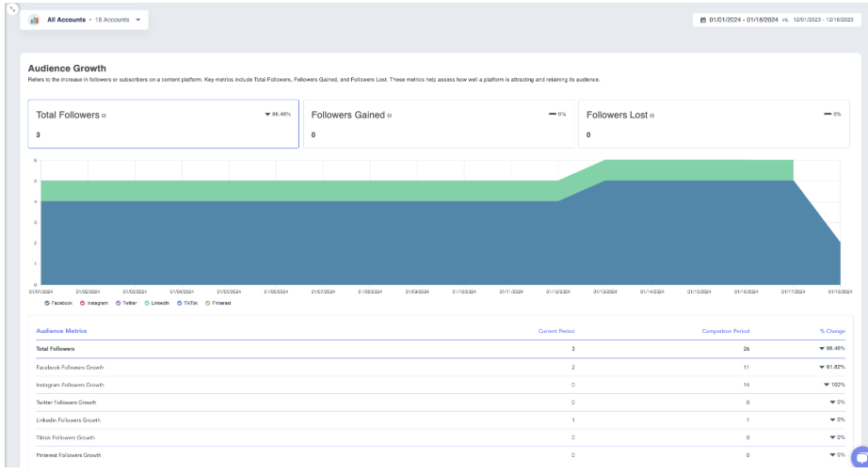
Task: Click the expand fullscreen icon in top-left corner
Action: [11, 8]
